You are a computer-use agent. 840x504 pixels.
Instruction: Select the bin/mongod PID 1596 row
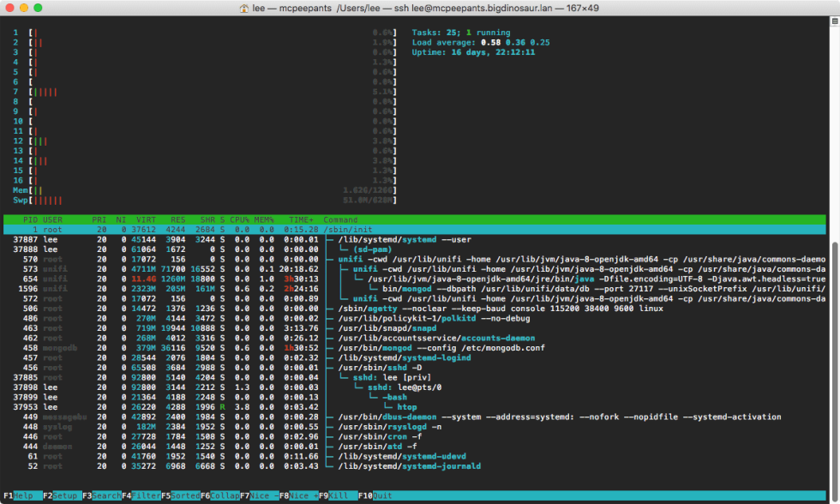pyautogui.click(x=415, y=289)
